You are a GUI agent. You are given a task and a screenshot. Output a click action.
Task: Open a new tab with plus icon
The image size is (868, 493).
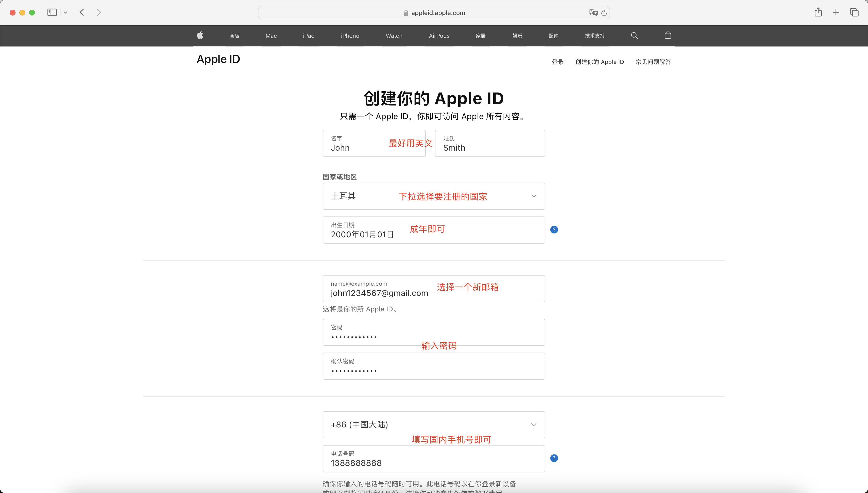836,13
